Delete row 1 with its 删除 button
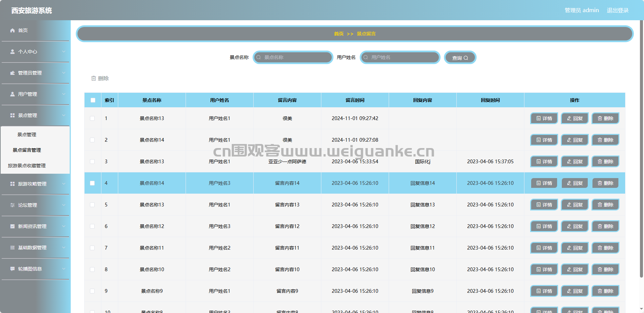Screen dimensions: 644x313 pos(606,118)
